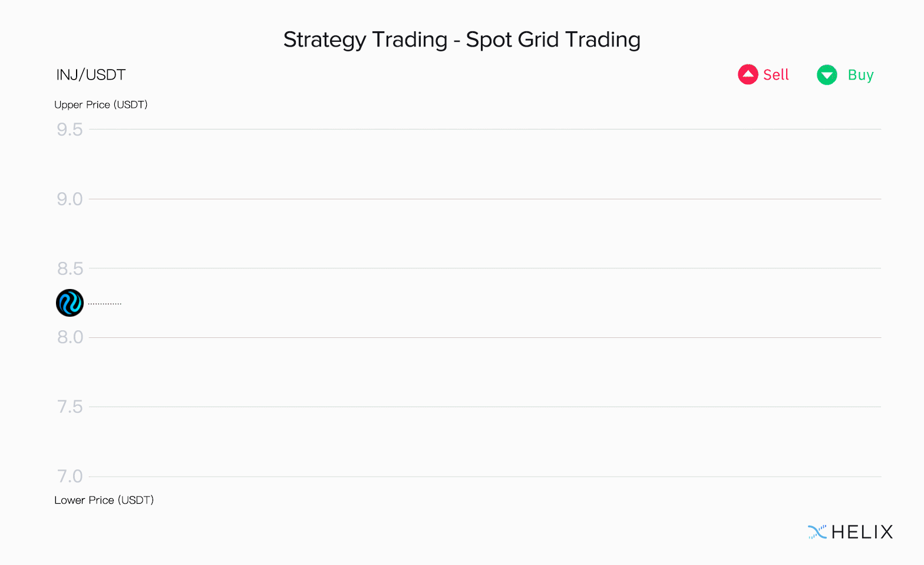Viewport: 924px width, 565px height.
Task: Click the 9.0 horizontal grid line
Action: coord(485,199)
